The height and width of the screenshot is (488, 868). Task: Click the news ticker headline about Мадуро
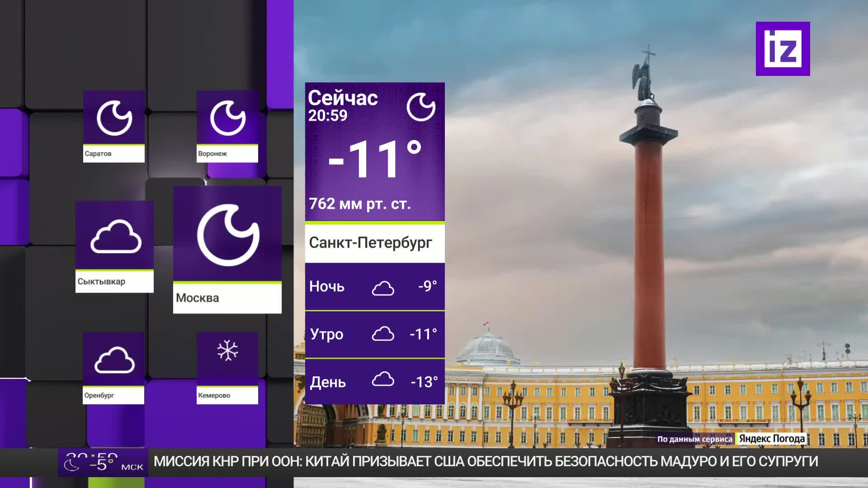(x=486, y=462)
